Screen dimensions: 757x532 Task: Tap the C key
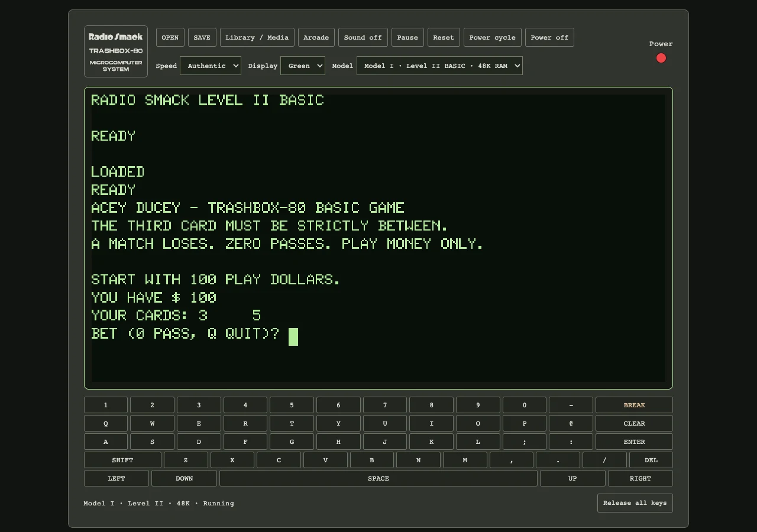[279, 460]
